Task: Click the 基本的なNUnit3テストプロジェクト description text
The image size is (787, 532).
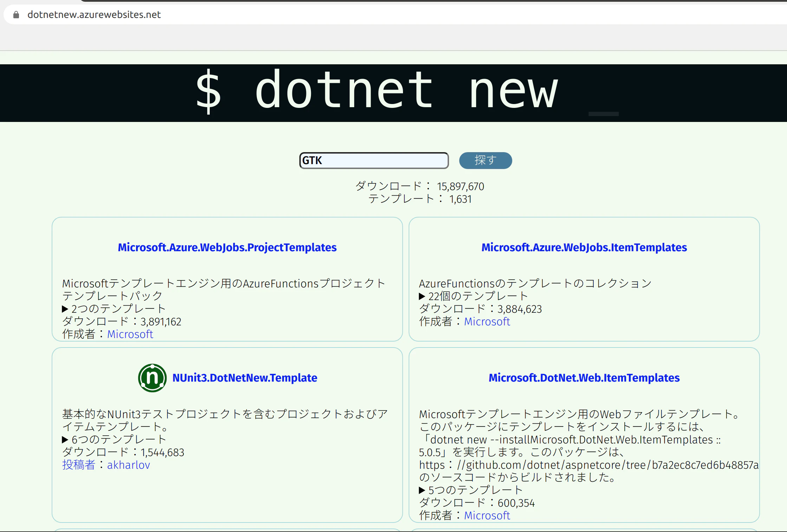Action: pos(225,420)
